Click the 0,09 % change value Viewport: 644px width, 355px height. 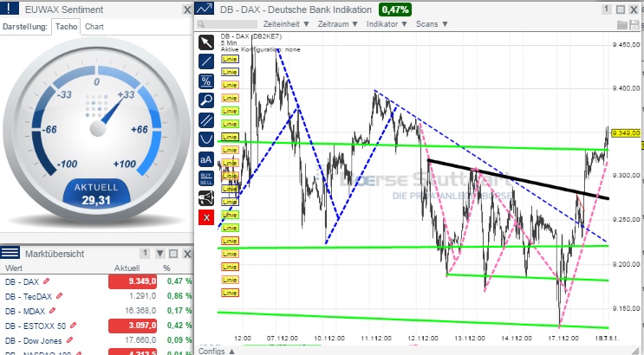click(179, 340)
